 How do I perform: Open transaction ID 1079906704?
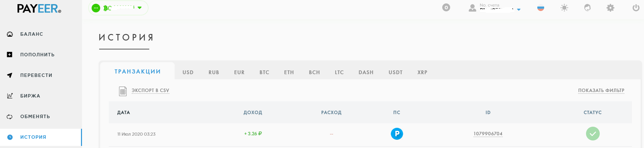[x=488, y=134]
